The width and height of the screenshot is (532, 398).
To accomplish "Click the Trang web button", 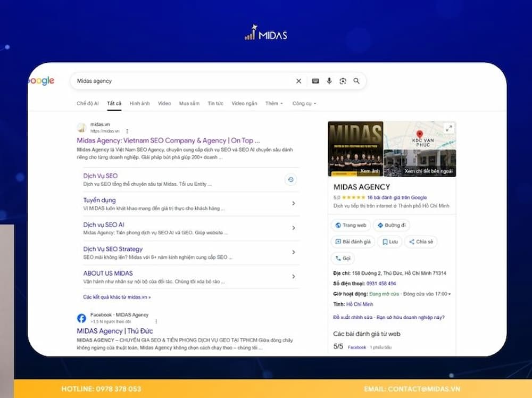I will click(x=351, y=225).
